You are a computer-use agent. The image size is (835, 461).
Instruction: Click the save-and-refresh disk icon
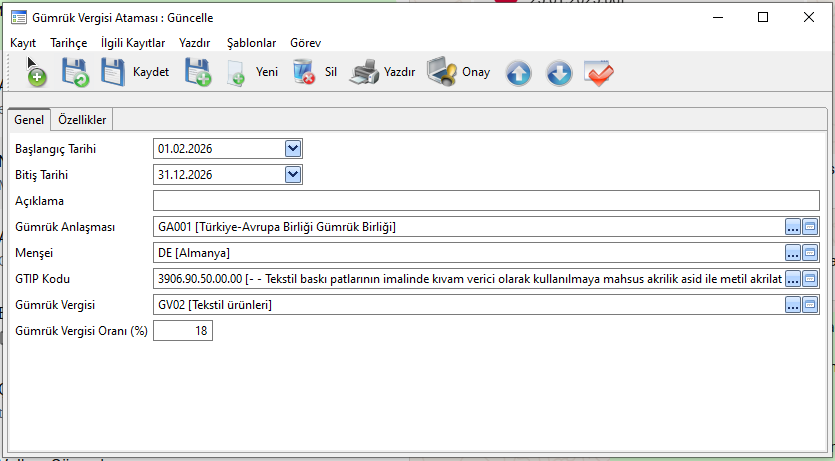[x=75, y=72]
